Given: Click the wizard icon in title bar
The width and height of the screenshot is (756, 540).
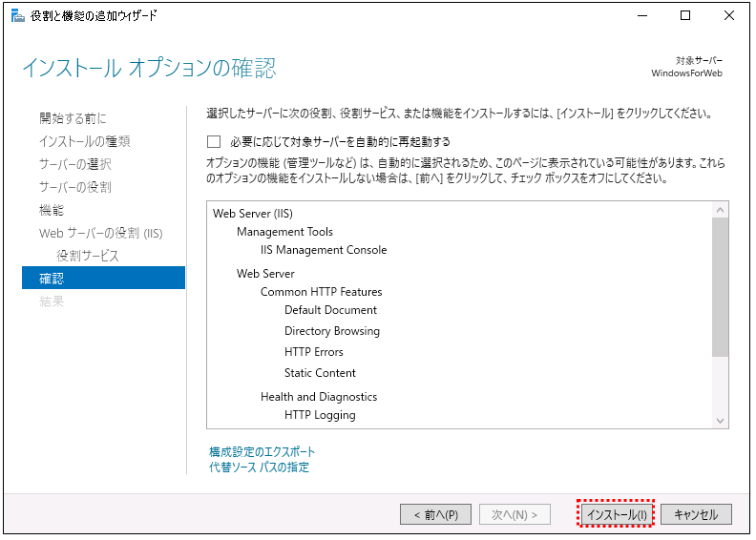Looking at the screenshot, I should click(18, 16).
